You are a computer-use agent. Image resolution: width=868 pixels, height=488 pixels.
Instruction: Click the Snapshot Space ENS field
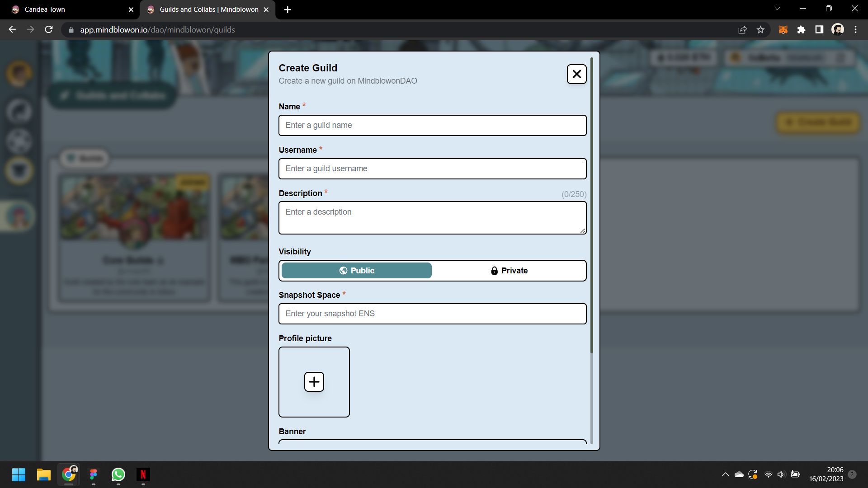(432, 314)
